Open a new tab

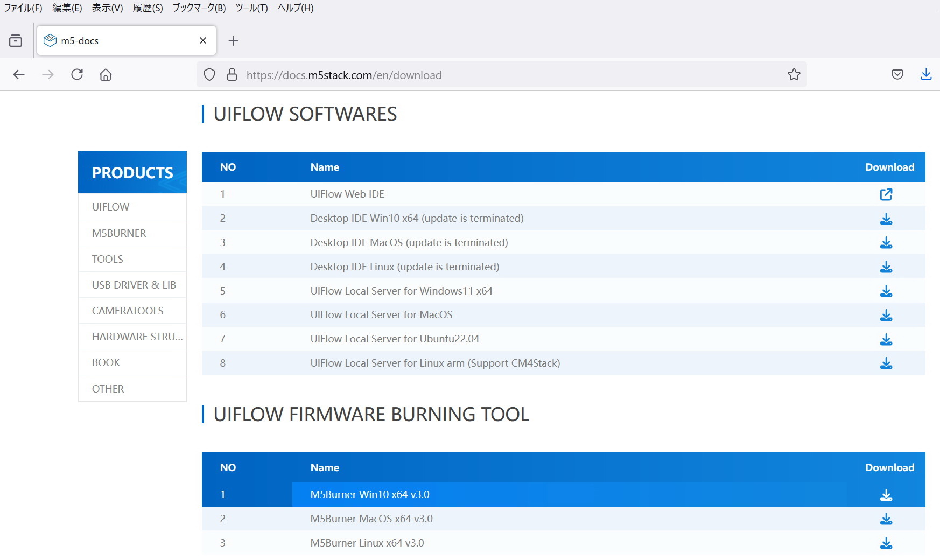coord(233,41)
